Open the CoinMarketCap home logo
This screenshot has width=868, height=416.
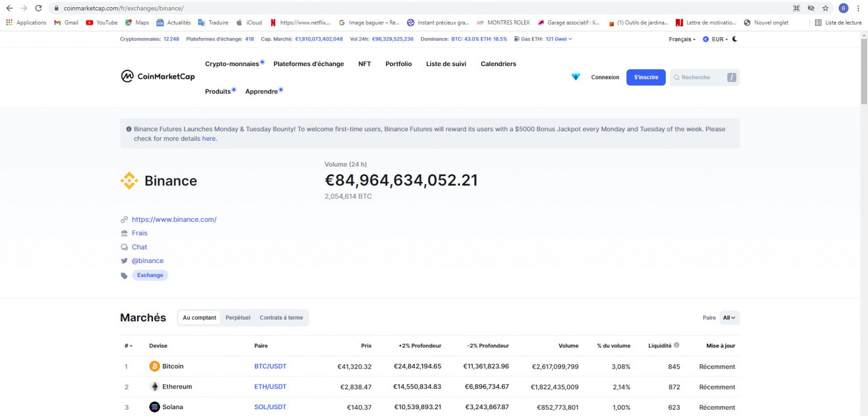click(158, 76)
